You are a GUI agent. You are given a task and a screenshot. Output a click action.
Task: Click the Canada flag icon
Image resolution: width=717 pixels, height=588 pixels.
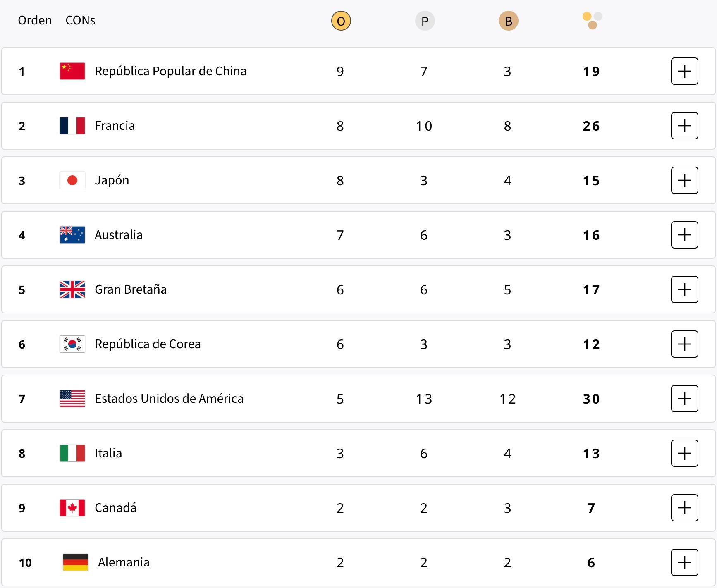coord(72,508)
